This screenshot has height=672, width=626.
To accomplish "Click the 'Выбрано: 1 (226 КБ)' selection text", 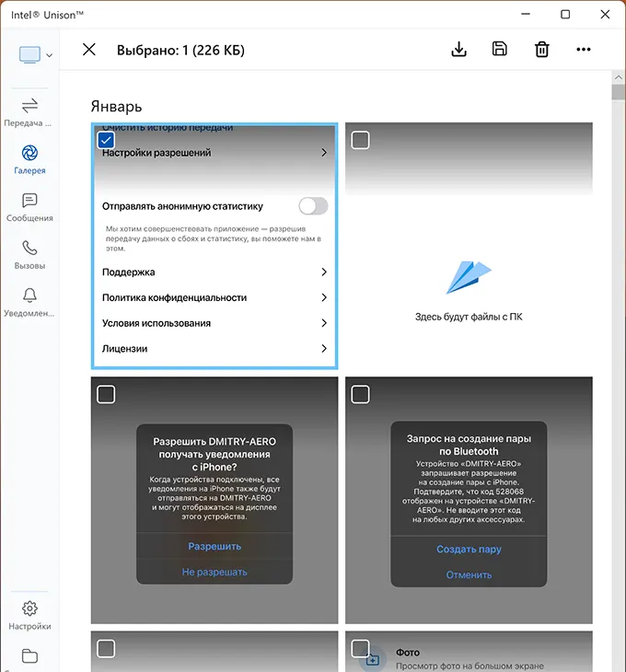I will pos(180,50).
